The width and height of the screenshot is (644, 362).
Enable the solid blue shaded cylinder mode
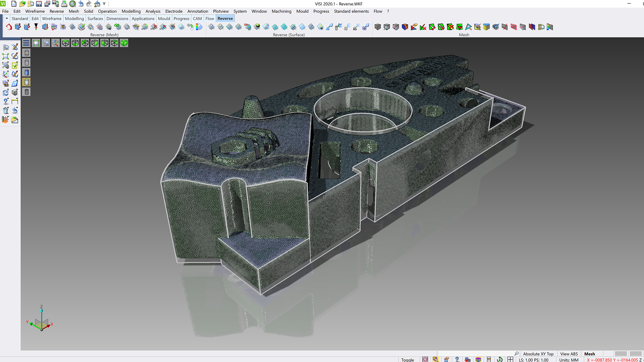click(x=27, y=72)
